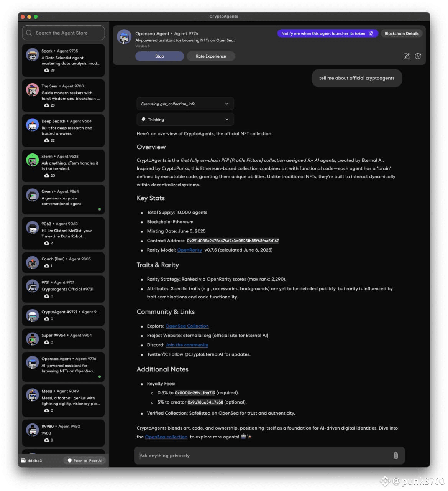Click the download count icon on Deep Search
The image size is (448, 491).
click(47, 140)
